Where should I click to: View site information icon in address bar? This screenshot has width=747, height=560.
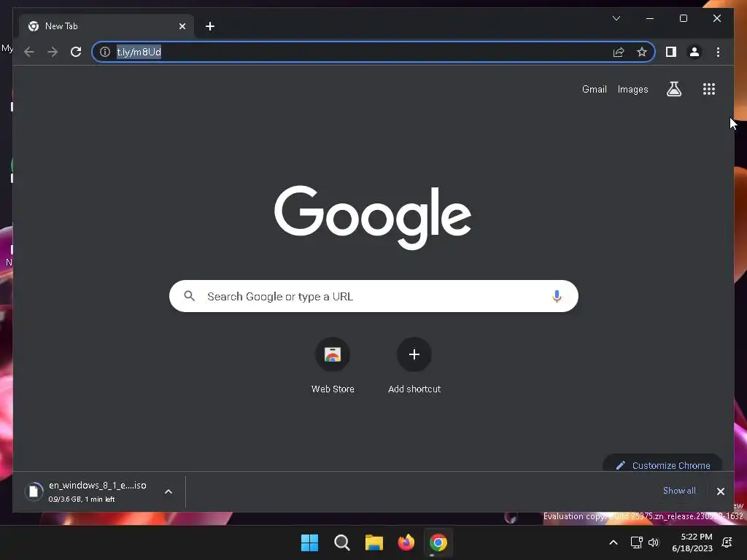(x=105, y=52)
